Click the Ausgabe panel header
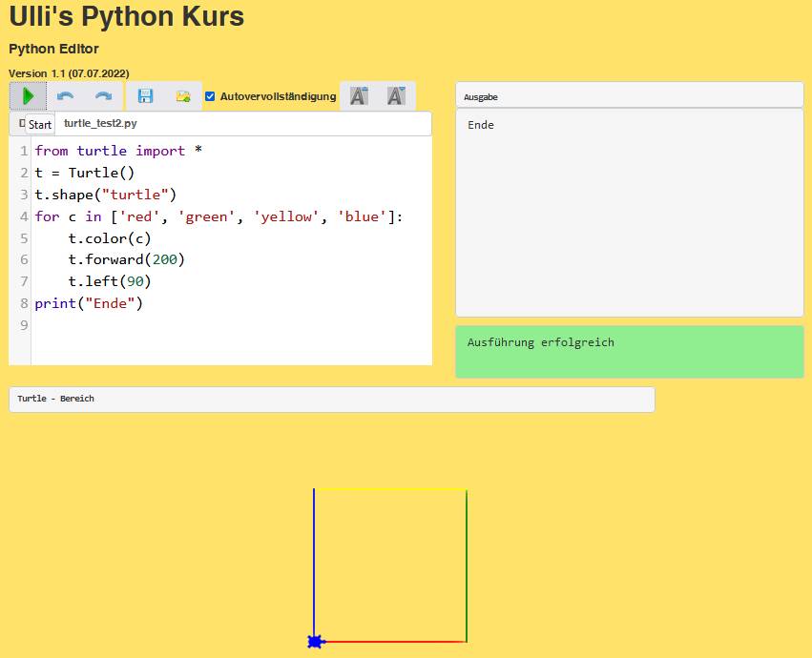The height and width of the screenshot is (658, 812). click(x=629, y=95)
